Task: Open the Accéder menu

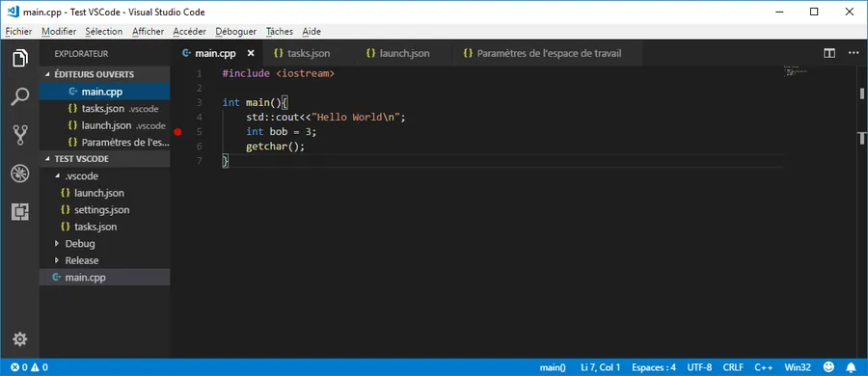Action: point(189,32)
